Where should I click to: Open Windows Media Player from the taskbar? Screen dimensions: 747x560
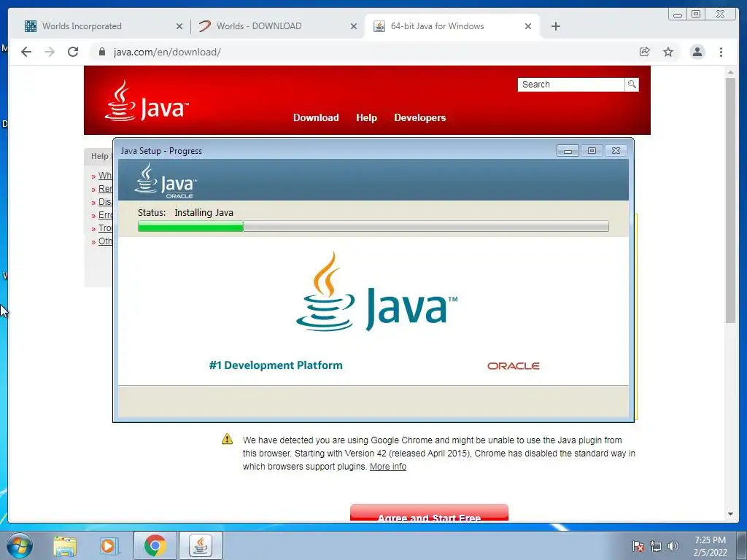tap(109, 545)
